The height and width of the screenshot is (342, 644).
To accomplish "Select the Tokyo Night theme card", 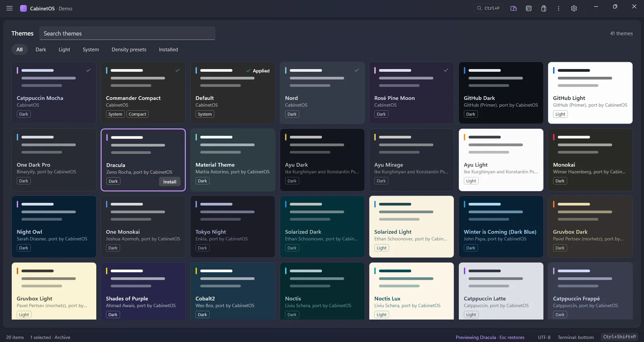I will [x=233, y=227].
